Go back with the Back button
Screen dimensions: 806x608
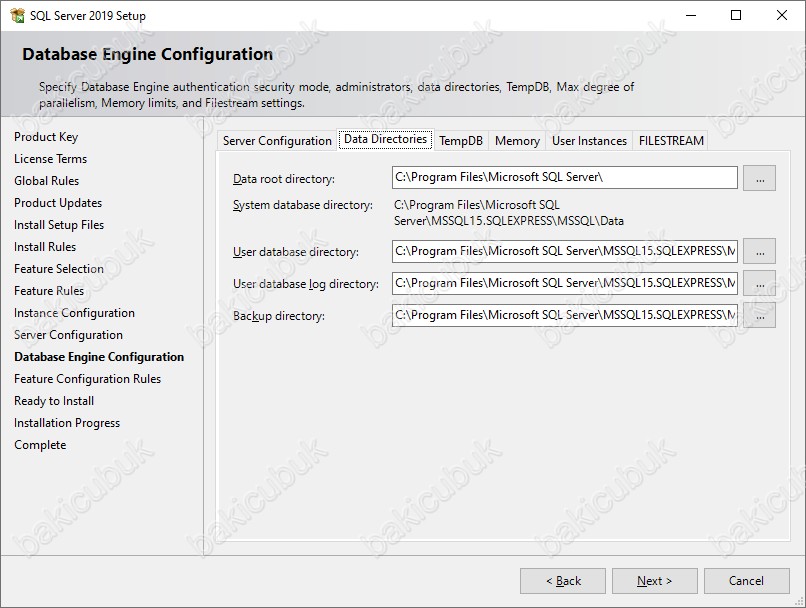coord(563,581)
